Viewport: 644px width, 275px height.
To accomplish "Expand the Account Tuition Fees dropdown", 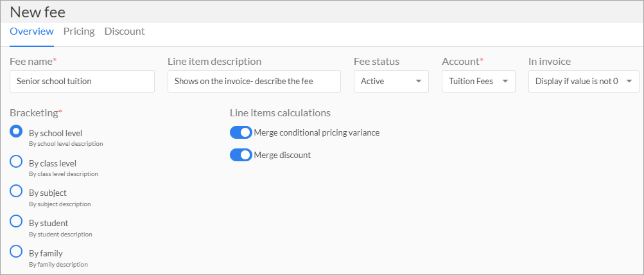I will 478,81.
